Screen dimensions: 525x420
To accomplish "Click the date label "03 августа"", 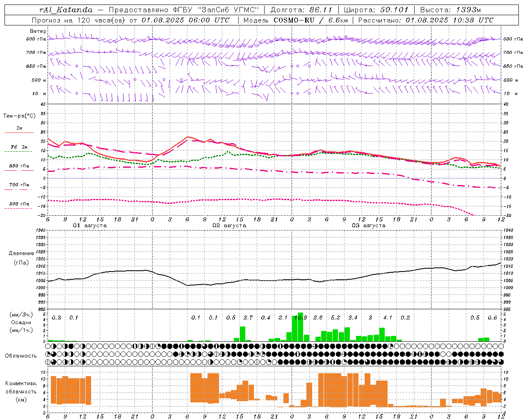I will pos(369,226).
